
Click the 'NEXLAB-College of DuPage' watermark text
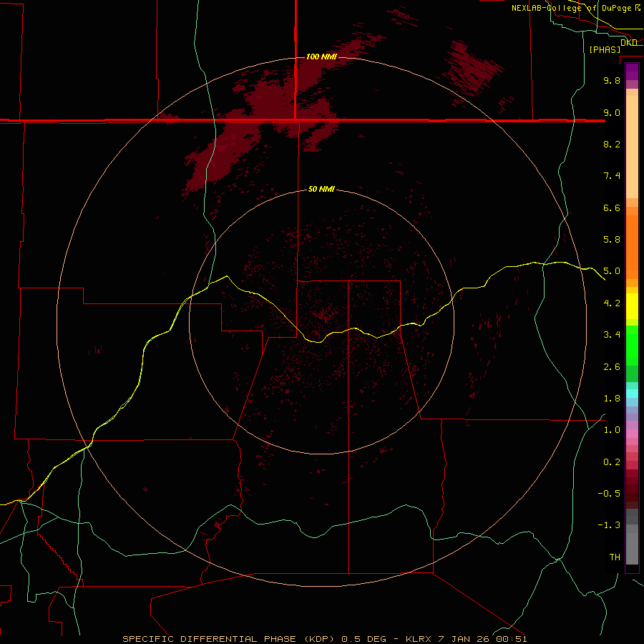coord(571,8)
